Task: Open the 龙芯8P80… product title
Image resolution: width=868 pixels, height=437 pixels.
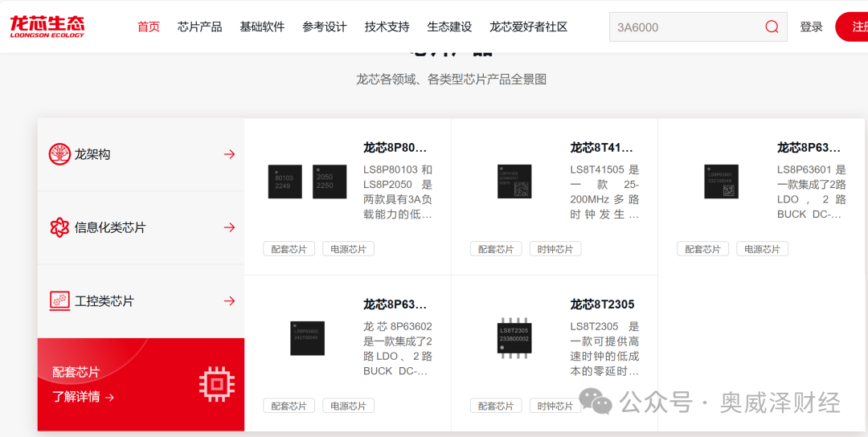Action: pyautogui.click(x=395, y=148)
